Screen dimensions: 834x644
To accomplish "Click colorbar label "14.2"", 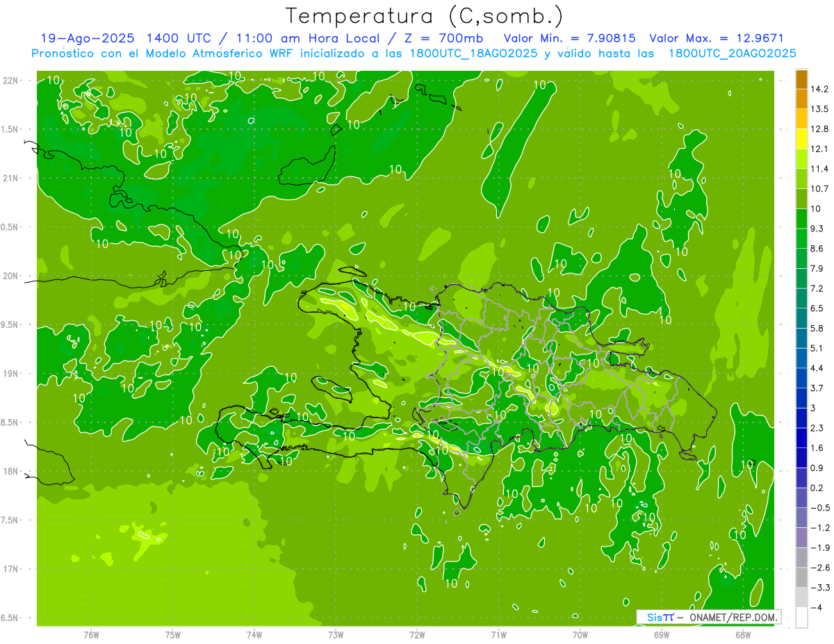I will (x=820, y=89).
